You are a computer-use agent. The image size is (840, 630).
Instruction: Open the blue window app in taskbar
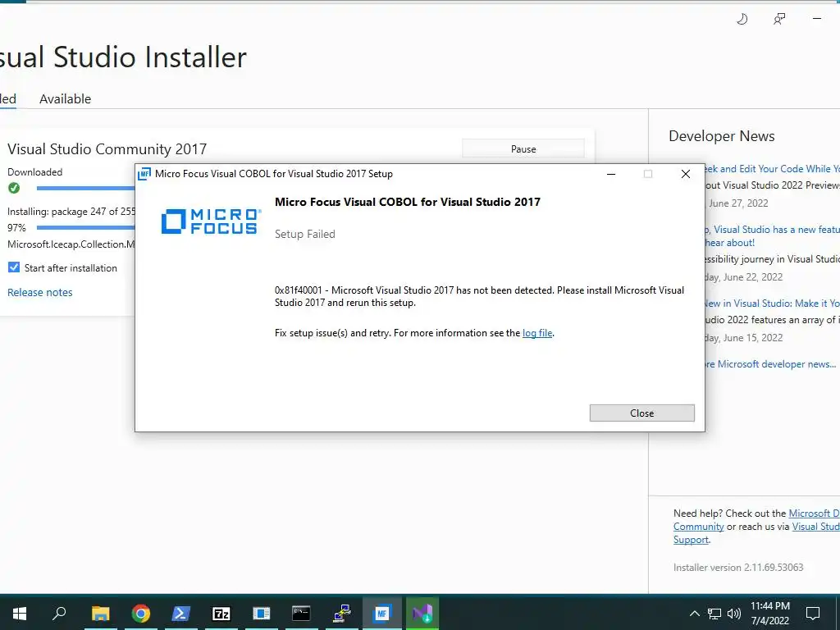click(x=262, y=613)
